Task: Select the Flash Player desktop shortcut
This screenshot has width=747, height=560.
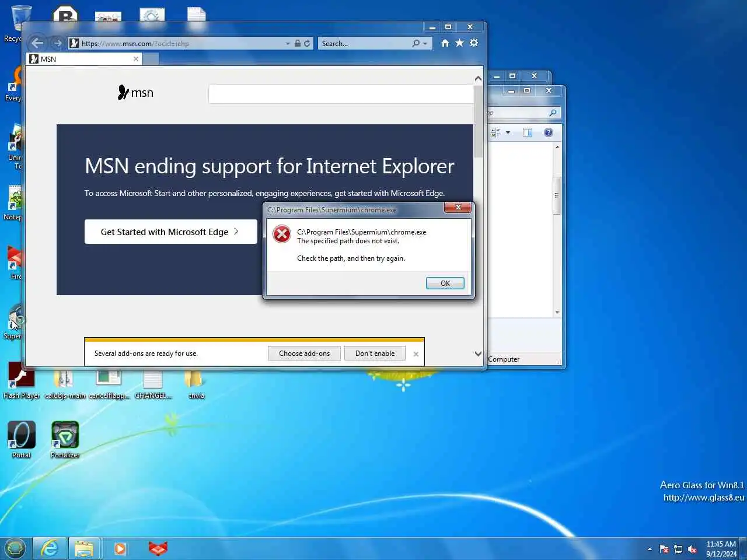Action: coord(21,381)
